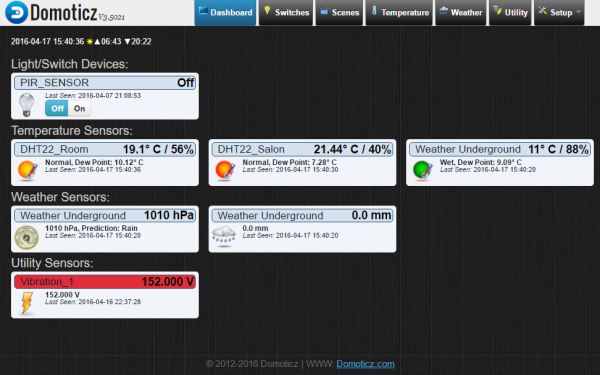Open the Setup dropdown menu
Image resolution: width=600 pixels, height=375 pixels.
pos(559,13)
